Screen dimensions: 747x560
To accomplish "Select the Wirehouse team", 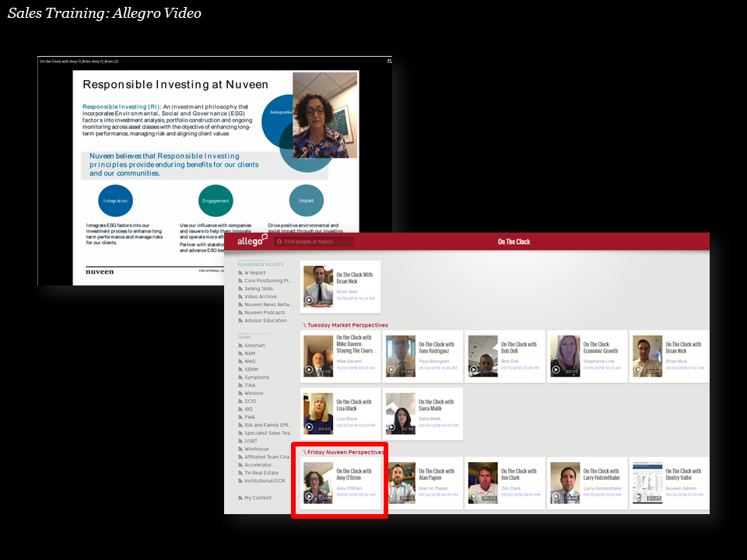I will (256, 449).
